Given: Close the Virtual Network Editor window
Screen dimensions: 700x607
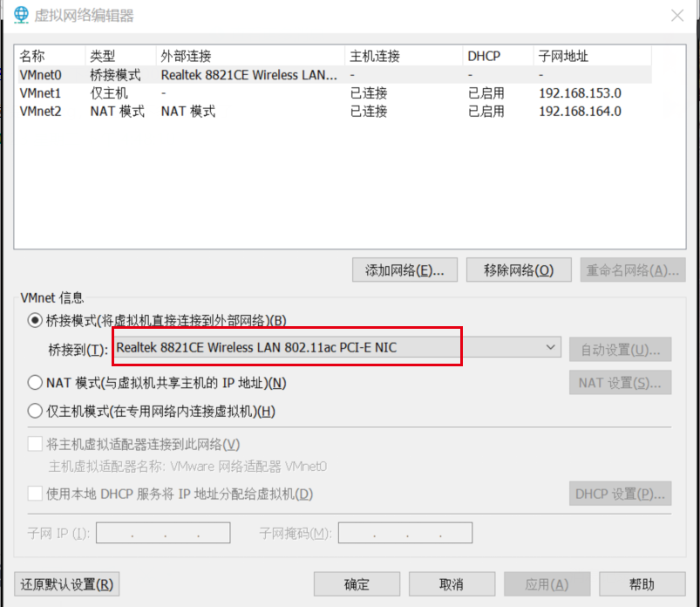Looking at the screenshot, I should pyautogui.click(x=677, y=16).
